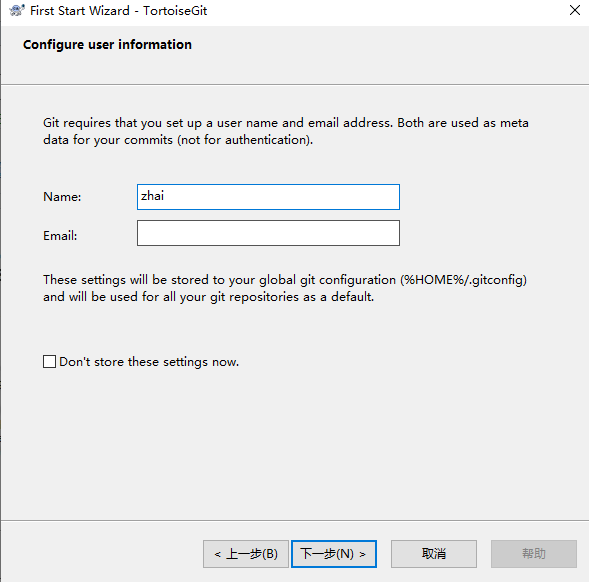The image size is (589, 582).
Task: Click the "Configure user information" heading
Action: (107, 45)
